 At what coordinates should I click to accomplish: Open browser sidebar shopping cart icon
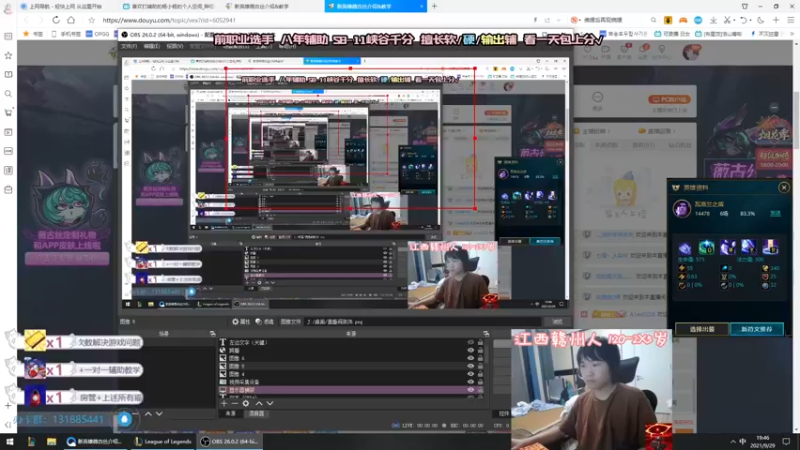(x=8, y=113)
